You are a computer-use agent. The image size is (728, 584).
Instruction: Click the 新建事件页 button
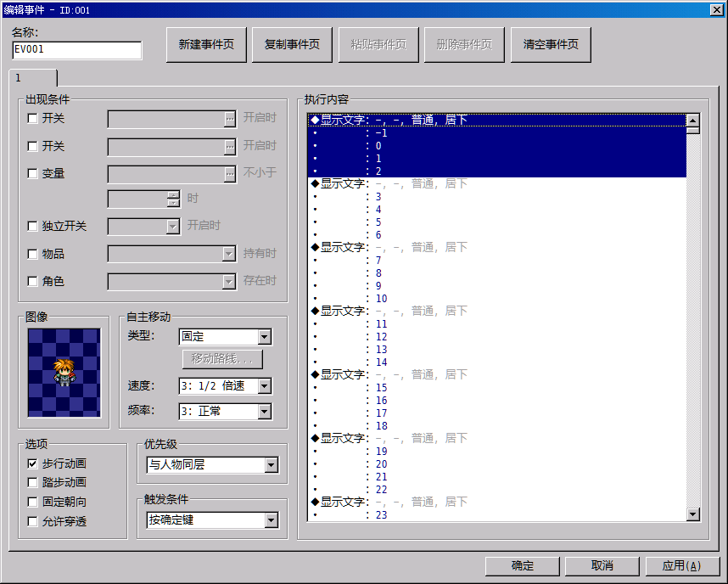[206, 45]
